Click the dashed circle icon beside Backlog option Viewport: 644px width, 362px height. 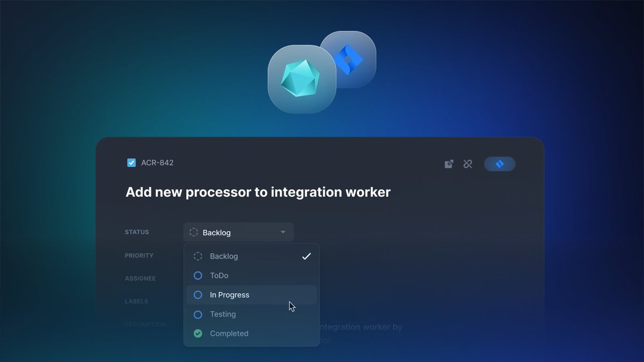(x=198, y=256)
